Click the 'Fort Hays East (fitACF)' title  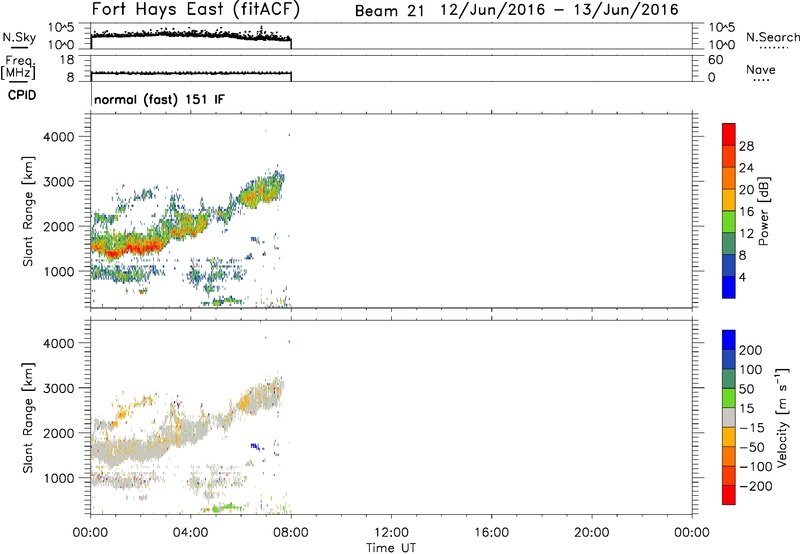(x=195, y=10)
